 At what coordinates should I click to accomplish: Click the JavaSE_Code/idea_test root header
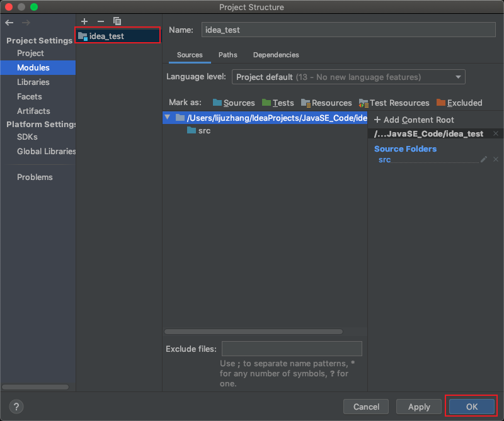(428, 133)
